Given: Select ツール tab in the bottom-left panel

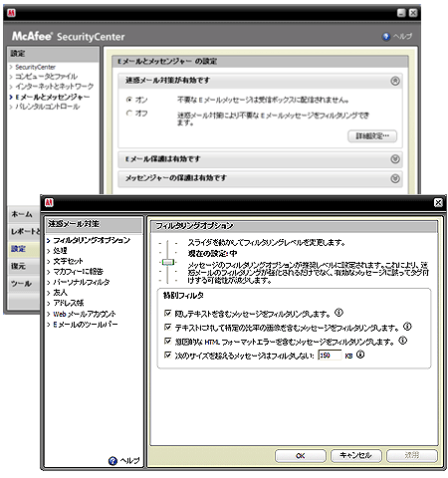Looking at the screenshot, I should [x=21, y=284].
